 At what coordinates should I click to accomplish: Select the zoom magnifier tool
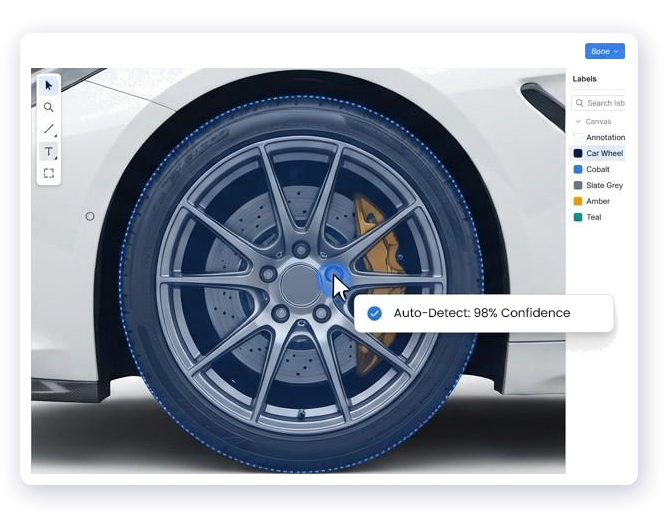(48, 107)
